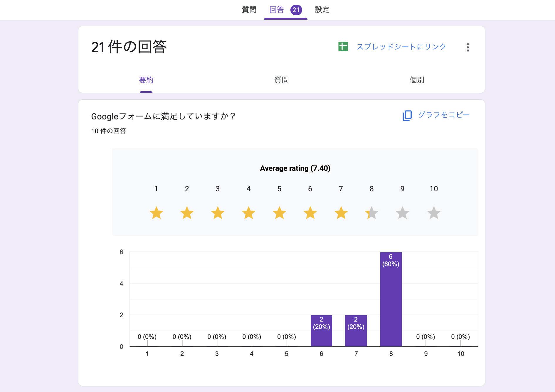The width and height of the screenshot is (555, 392).
Task: Switch to the 質問 tab in top bar
Action: (x=249, y=10)
